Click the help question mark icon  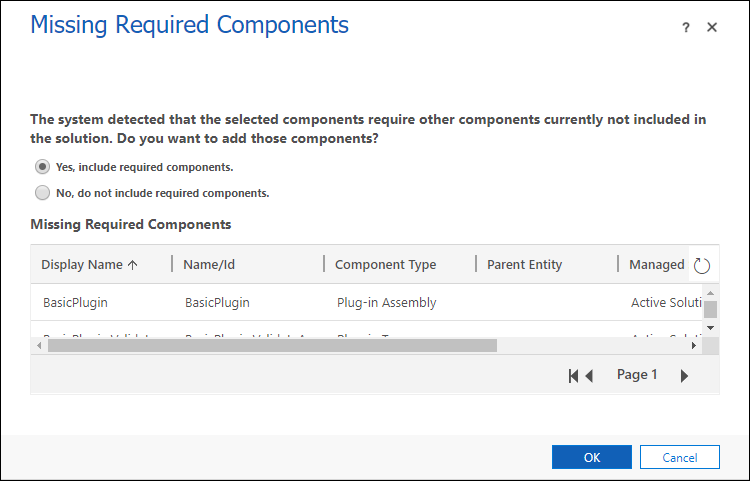pyautogui.click(x=686, y=28)
